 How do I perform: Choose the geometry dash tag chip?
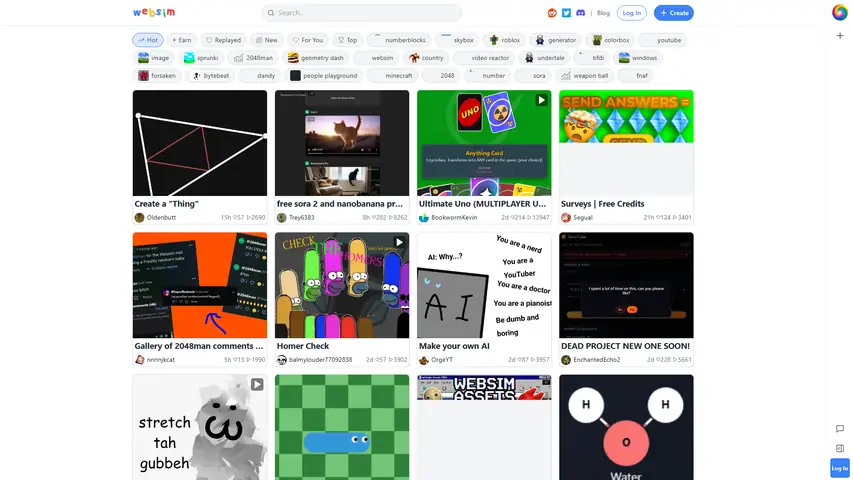pyautogui.click(x=316, y=58)
